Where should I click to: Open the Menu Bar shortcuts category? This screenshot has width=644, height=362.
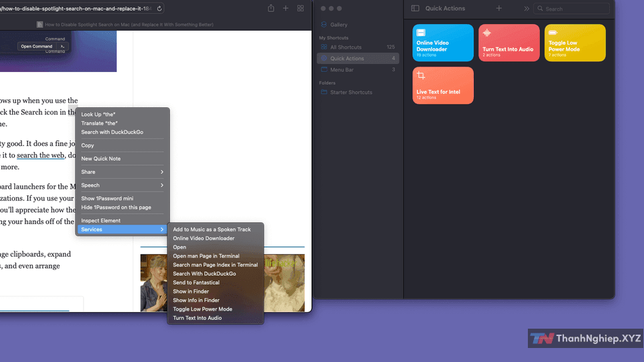click(x=342, y=69)
